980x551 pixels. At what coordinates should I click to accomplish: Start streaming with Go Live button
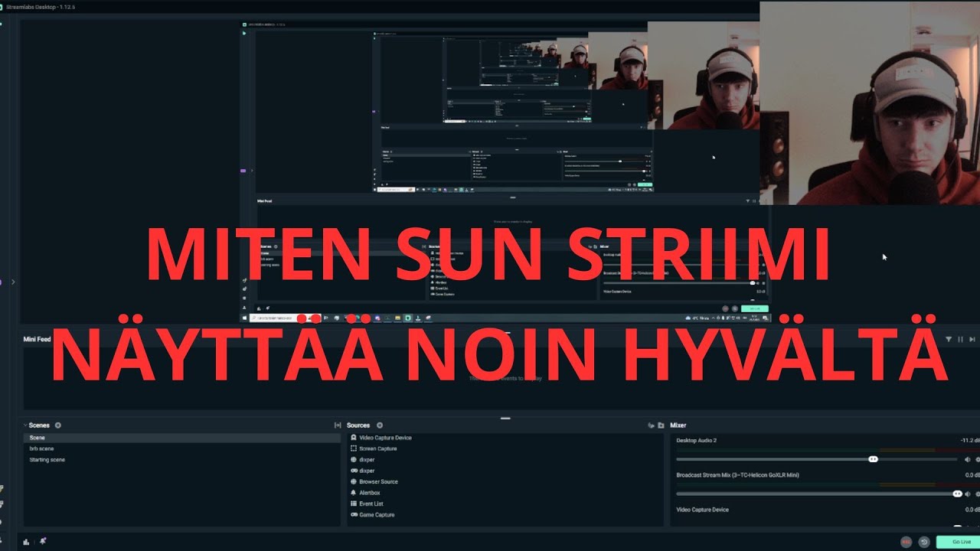coord(958,542)
